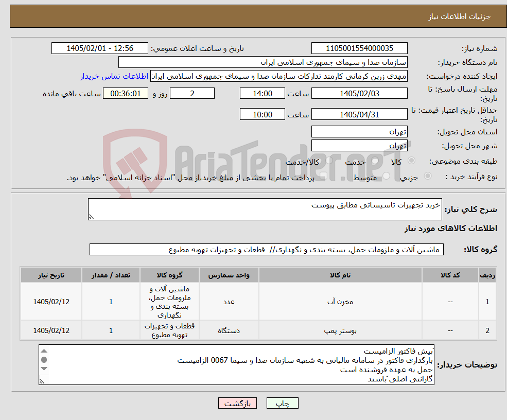The image size is (507, 420).
Task: Select the متوسط purchase type radio
Action: click(387, 176)
